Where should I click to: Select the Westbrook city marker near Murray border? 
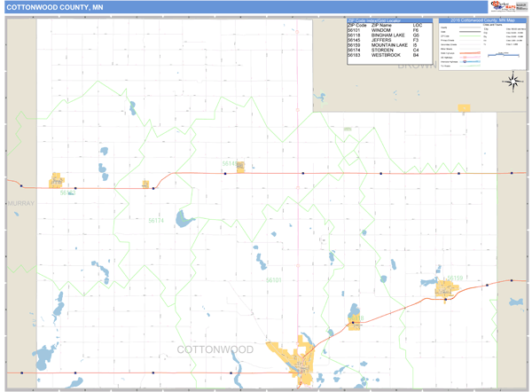[x=59, y=181]
